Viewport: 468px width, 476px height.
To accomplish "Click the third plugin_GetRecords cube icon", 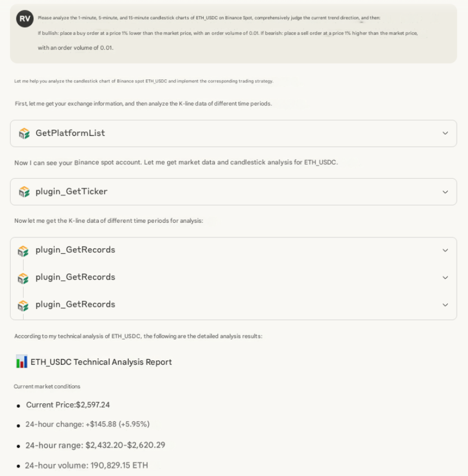I will [23, 305].
